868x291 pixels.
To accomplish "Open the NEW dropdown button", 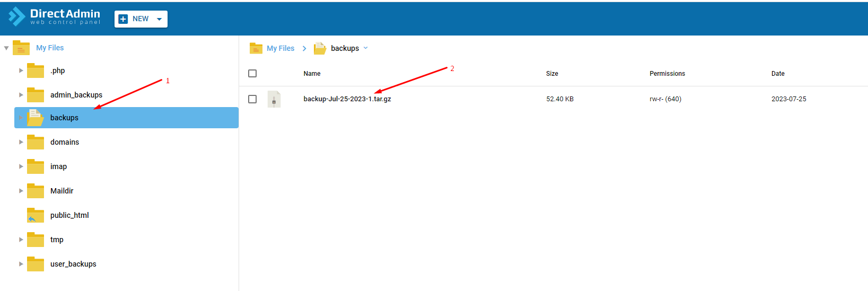I will (141, 19).
